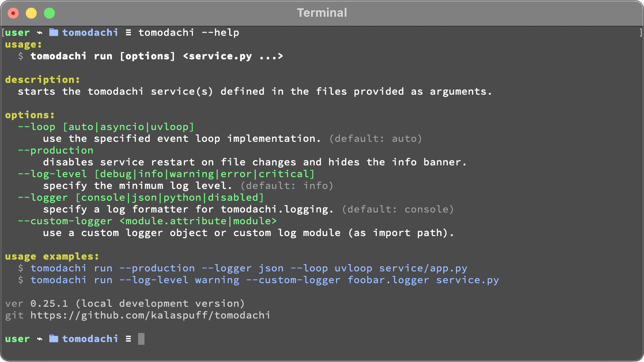The width and height of the screenshot is (644, 362).
Task: Click 'ver 0.25.1 (local development version)' line
Action: [125, 304]
